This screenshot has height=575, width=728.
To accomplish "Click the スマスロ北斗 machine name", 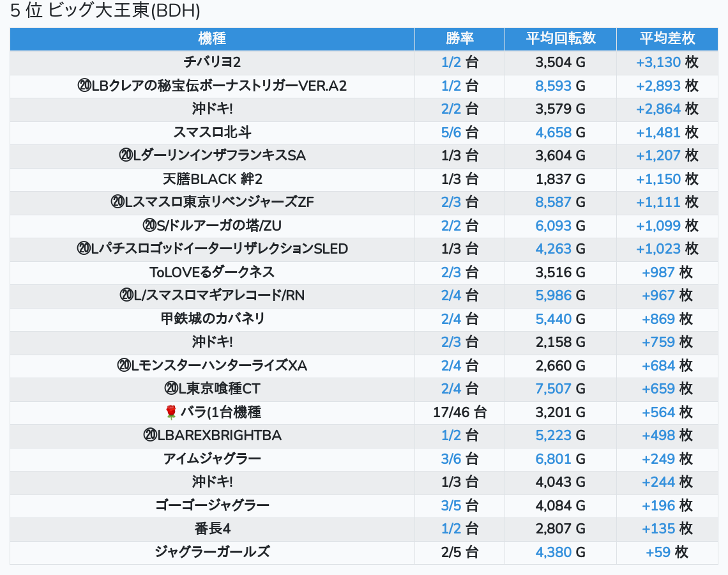I will tap(212, 132).
